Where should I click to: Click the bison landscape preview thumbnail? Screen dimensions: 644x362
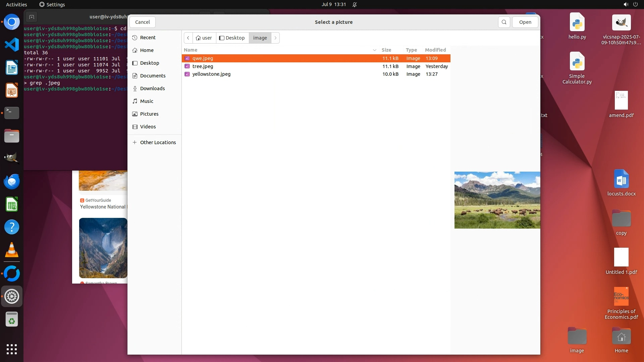click(x=497, y=200)
